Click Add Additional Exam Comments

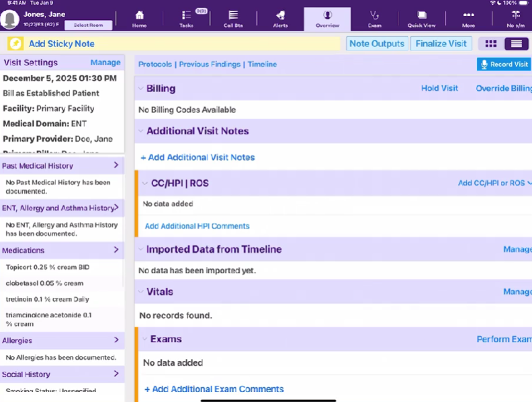(x=214, y=389)
